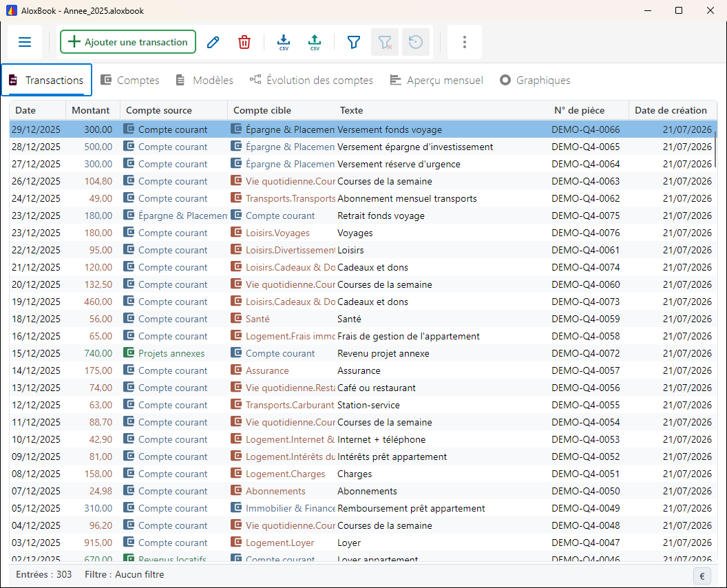Open the Évolution des comptes tab
Screen dimensions: 727x588
coord(312,81)
